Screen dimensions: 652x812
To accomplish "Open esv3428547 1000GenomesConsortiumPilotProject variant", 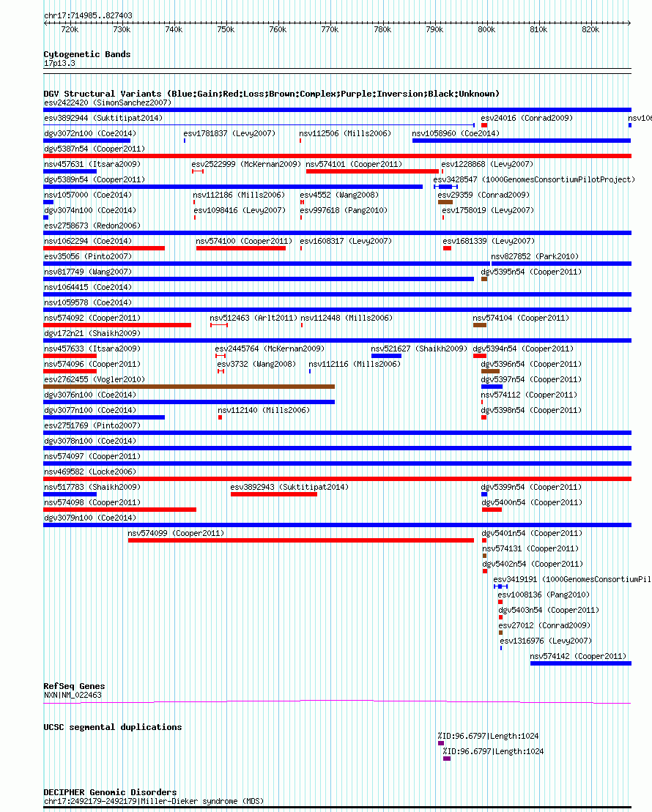I will coord(534,179).
